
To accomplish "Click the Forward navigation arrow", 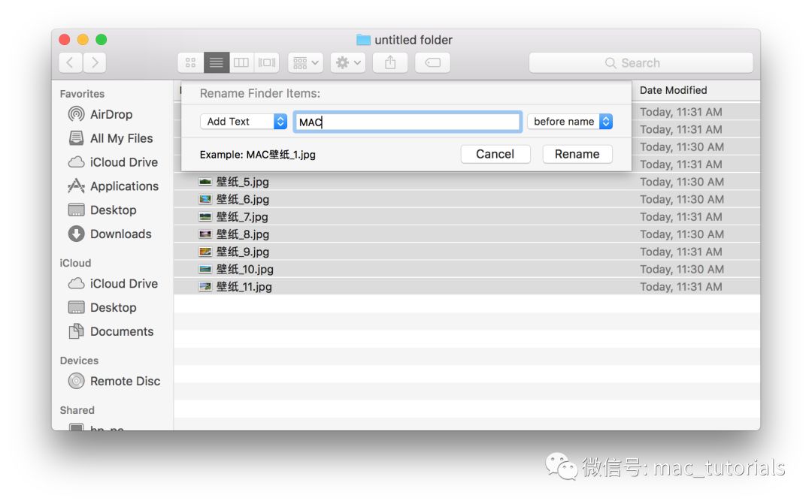I will [x=95, y=63].
